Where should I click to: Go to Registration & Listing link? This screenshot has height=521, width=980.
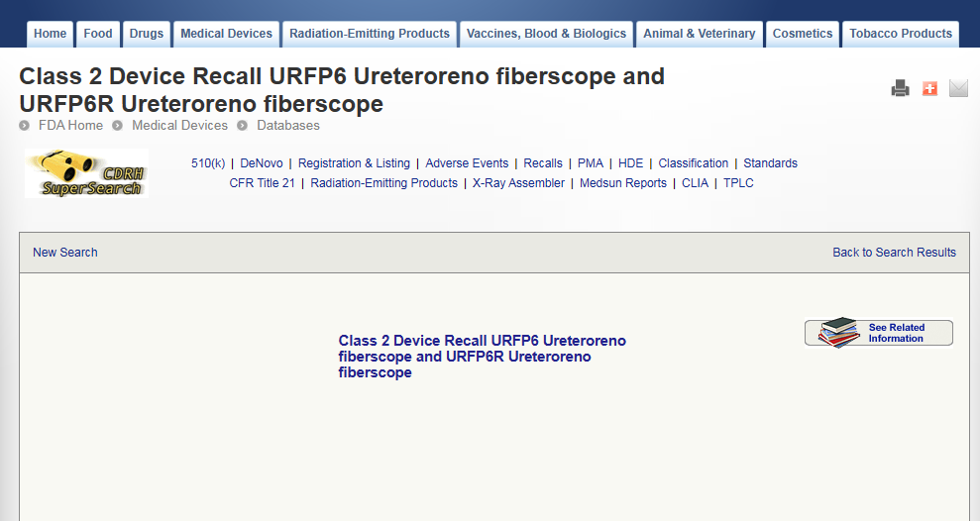[x=354, y=163]
